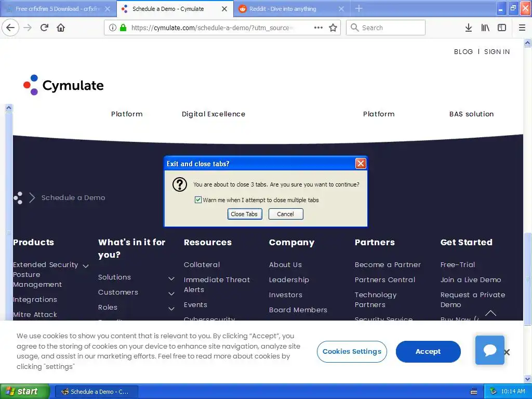This screenshot has width=532, height=399.
Task: Open Cookies Settings
Action: click(x=352, y=352)
